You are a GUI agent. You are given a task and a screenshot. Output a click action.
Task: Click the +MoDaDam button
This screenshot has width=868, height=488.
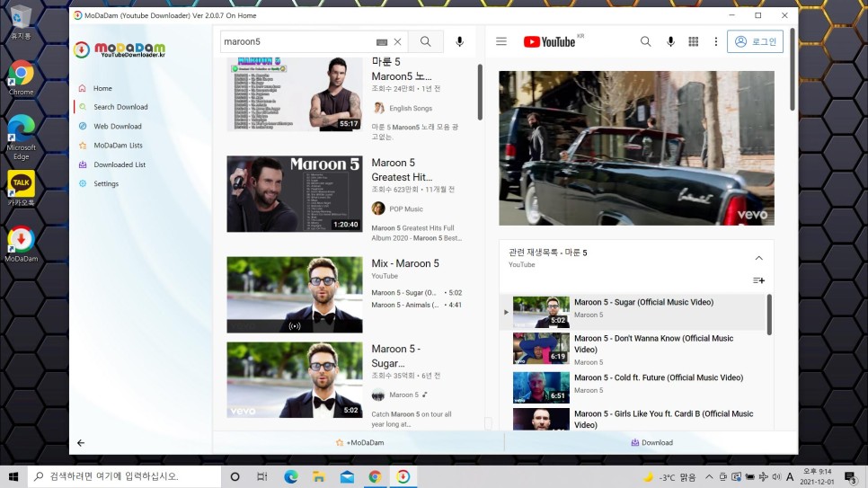[x=359, y=442]
